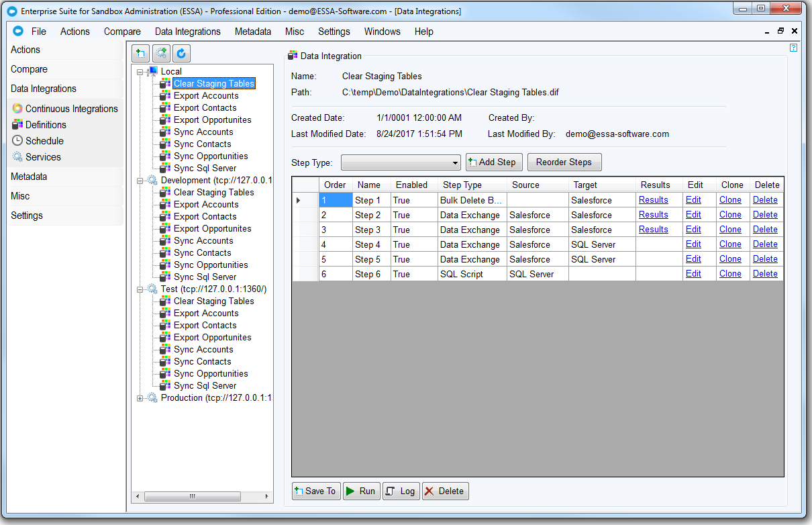Click Edit link for Step 4
812x525 pixels.
point(693,244)
